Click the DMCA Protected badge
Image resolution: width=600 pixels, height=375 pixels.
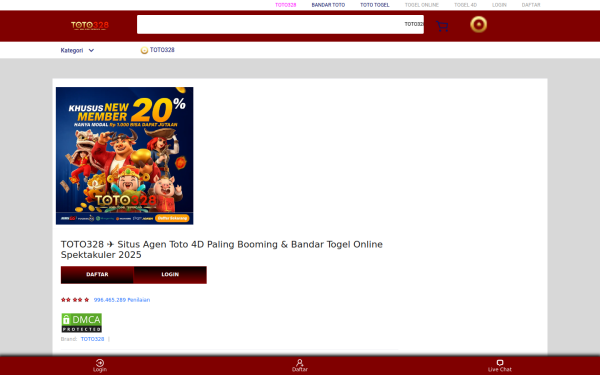pyautogui.click(x=82, y=323)
